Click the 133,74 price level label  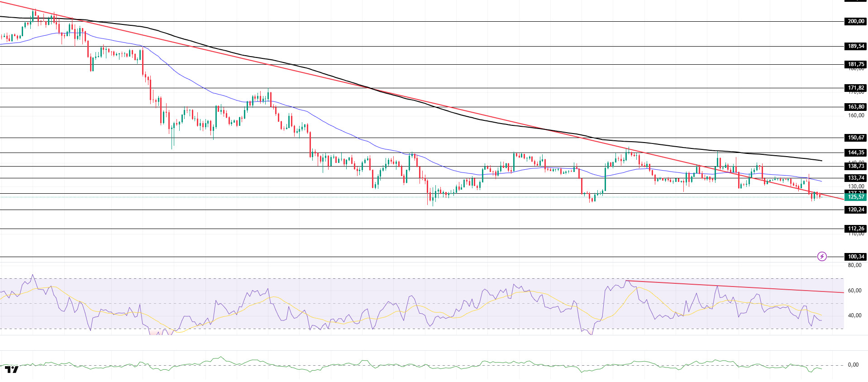pos(855,178)
